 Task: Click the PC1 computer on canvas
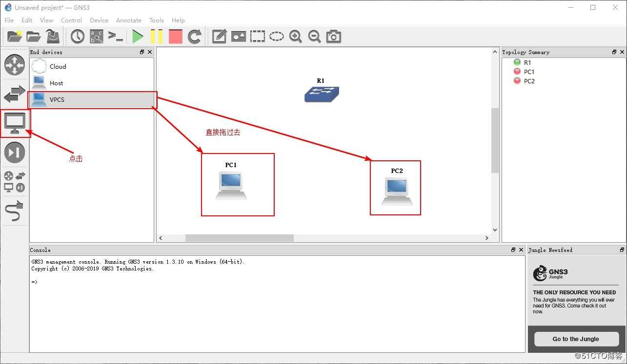(231, 186)
